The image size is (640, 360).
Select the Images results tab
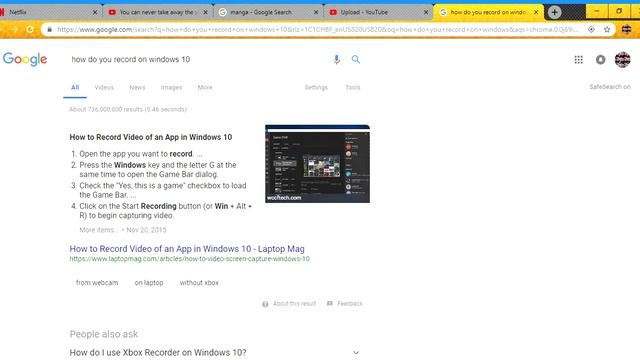pos(171,87)
